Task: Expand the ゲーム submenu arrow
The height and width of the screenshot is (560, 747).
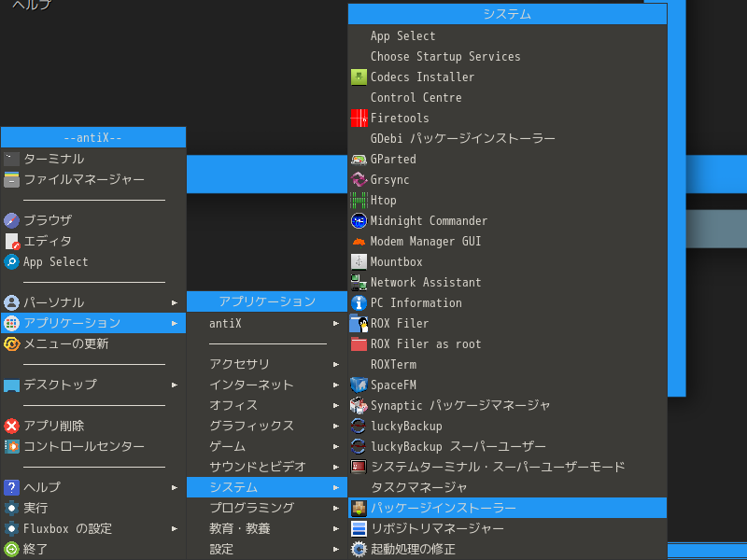Action: point(336,446)
